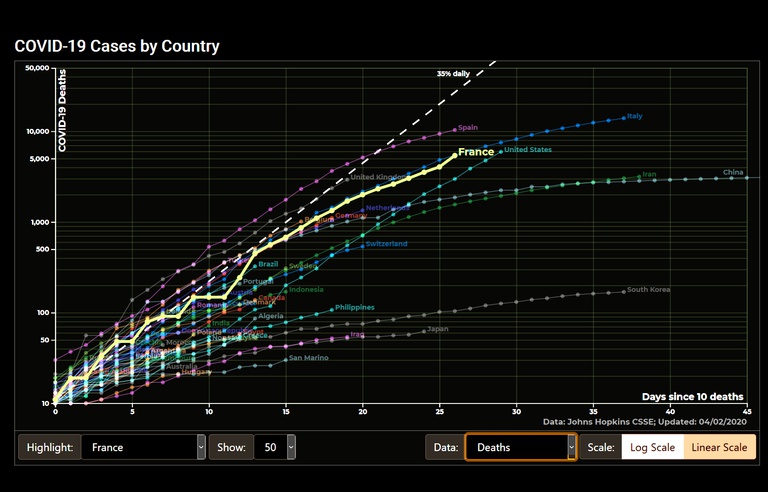Open the Highlight country dropdown showing France
This screenshot has height=492, width=768.
[x=143, y=447]
